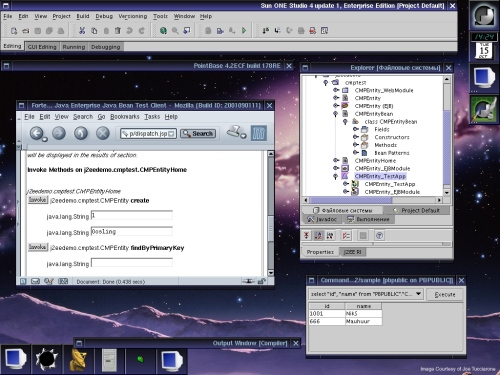Click lock security icon in Mozilla status bar
The image size is (500, 375).
coord(262,281)
